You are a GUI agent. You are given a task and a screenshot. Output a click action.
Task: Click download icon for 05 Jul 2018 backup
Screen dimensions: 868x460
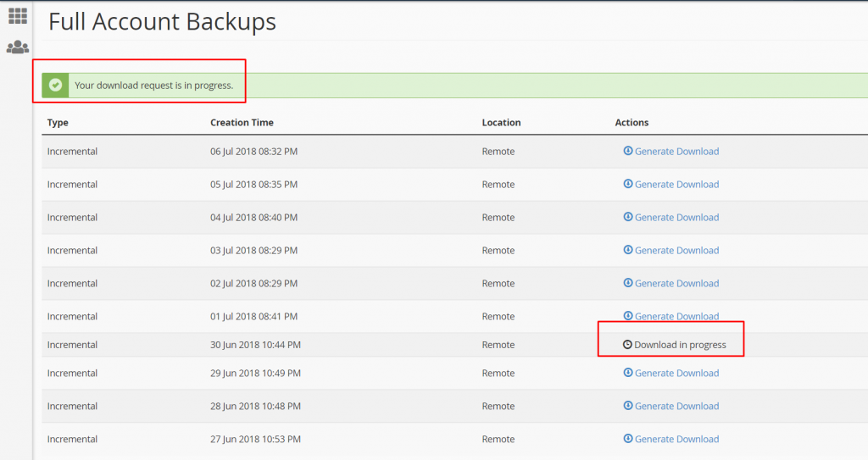(628, 185)
